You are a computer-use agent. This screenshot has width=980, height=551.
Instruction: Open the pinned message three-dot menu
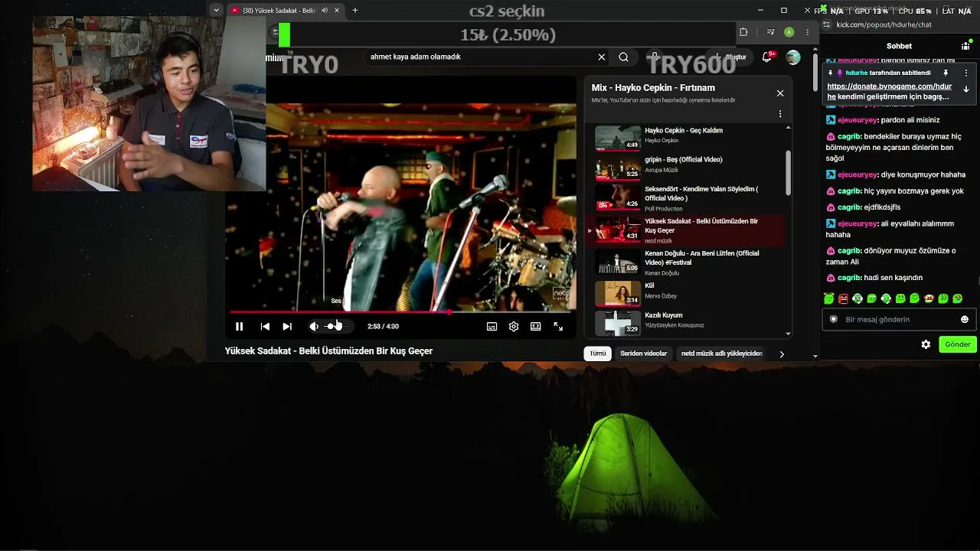pos(966,73)
